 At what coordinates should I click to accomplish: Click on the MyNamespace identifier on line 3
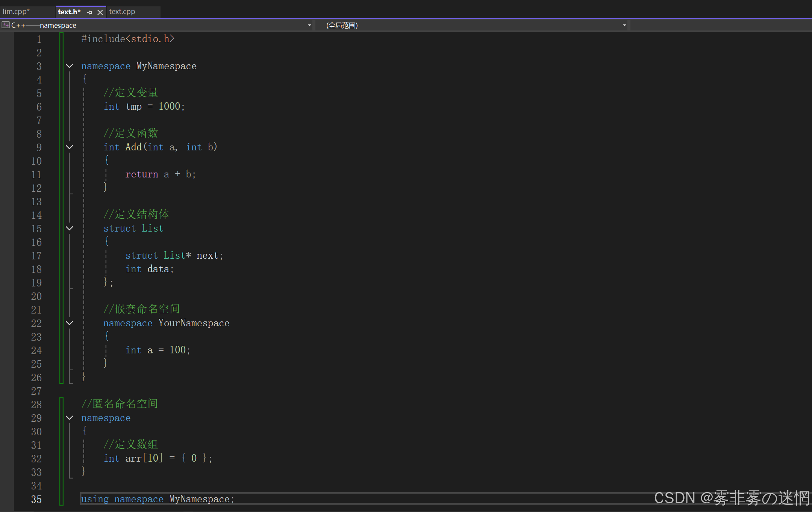click(166, 66)
